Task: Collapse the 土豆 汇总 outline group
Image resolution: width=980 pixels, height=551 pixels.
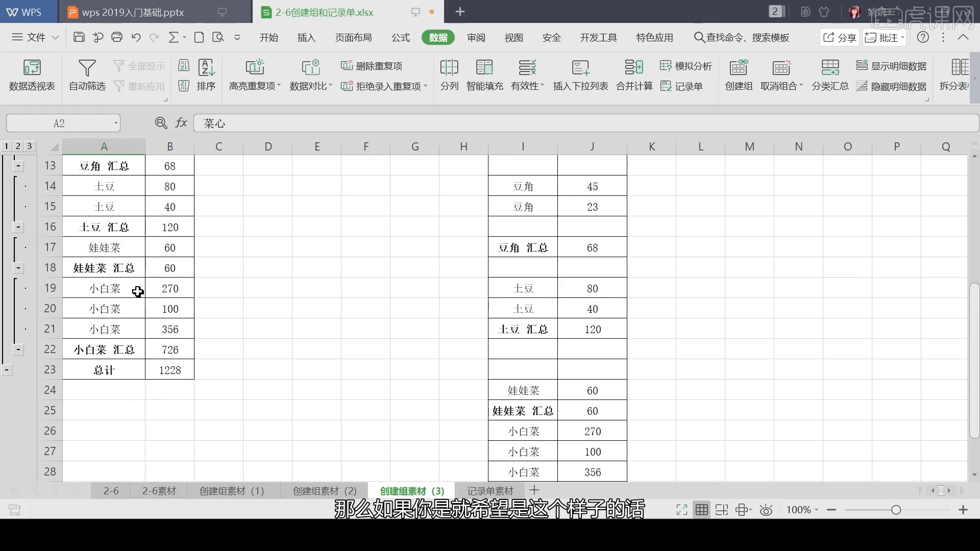Action: click(17, 227)
